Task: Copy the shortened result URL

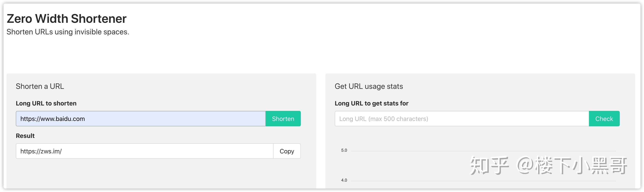Action: pyautogui.click(x=287, y=151)
